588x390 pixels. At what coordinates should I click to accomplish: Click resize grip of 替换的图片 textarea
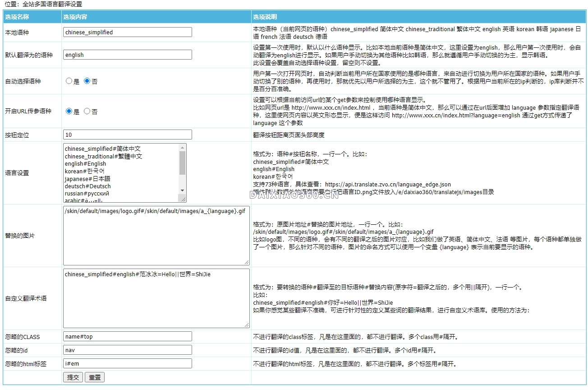pyautogui.click(x=246, y=262)
